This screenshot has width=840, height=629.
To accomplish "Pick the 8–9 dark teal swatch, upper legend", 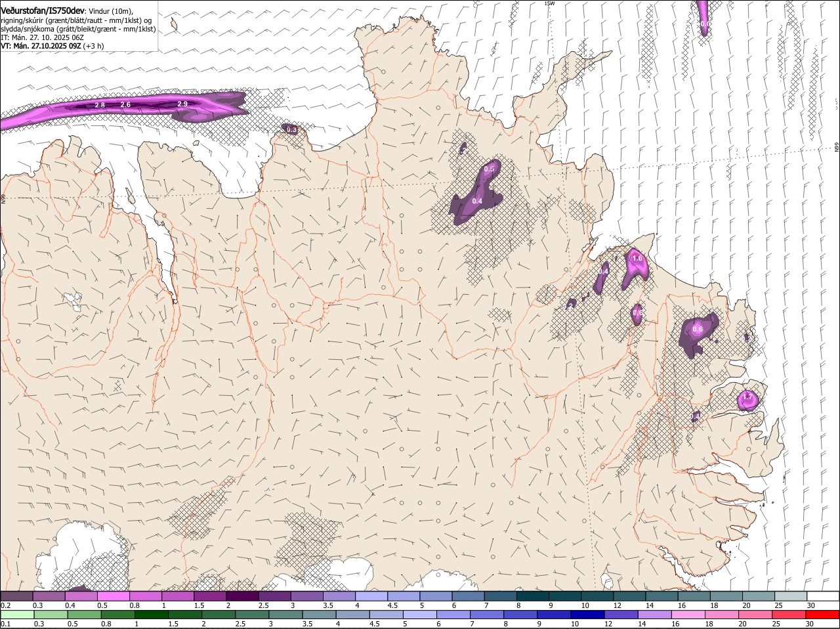I will (533, 596).
